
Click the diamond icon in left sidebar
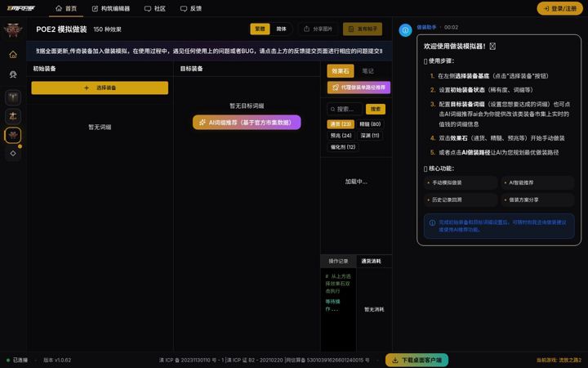13,153
